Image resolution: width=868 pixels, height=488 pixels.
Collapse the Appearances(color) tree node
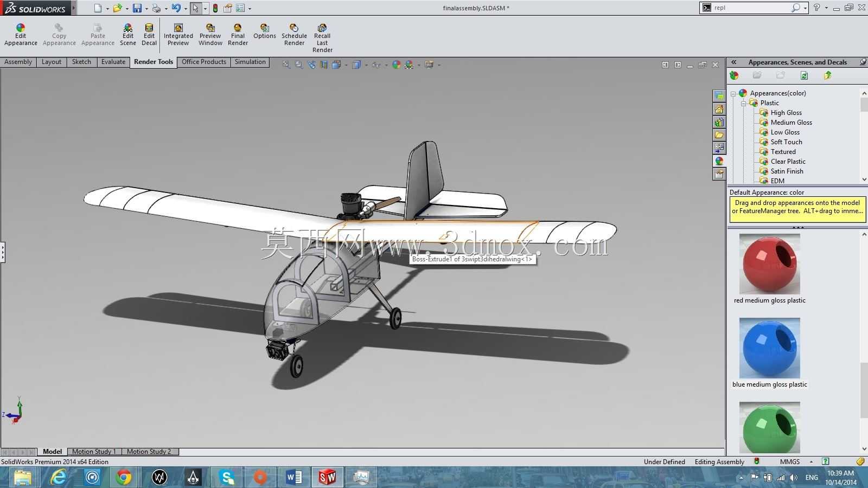click(733, 94)
